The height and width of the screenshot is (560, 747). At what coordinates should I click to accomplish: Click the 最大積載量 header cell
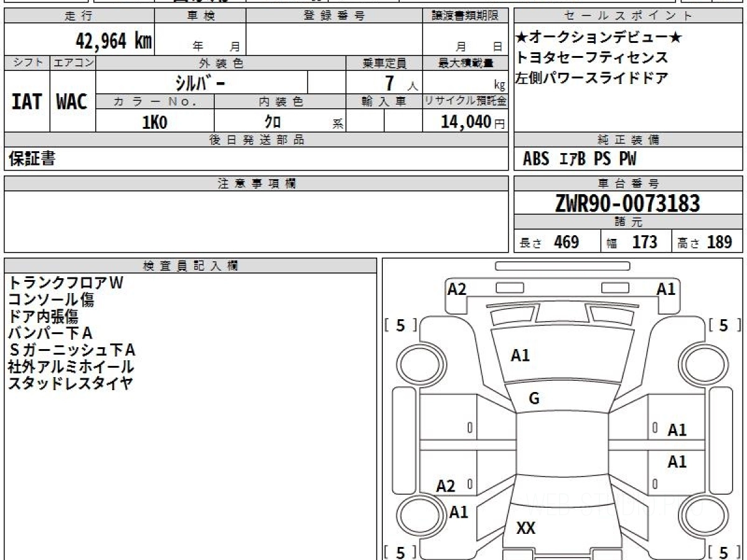coord(465,63)
